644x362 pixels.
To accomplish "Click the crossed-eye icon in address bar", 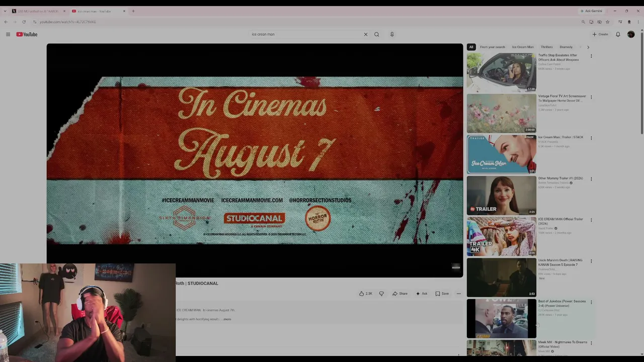I will (x=599, y=22).
